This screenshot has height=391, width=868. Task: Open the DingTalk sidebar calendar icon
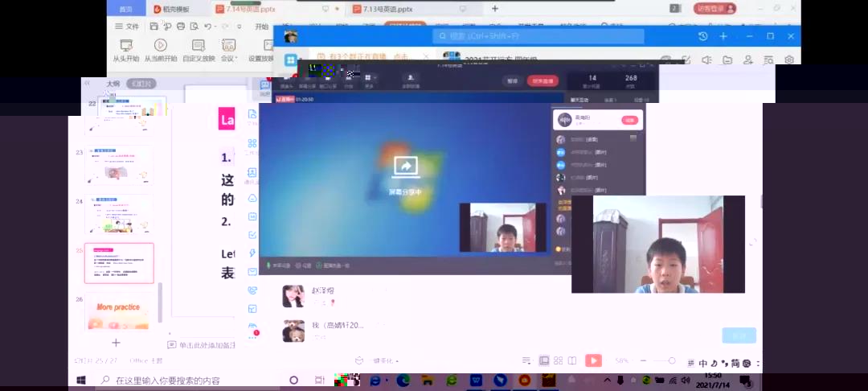pyautogui.click(x=252, y=216)
